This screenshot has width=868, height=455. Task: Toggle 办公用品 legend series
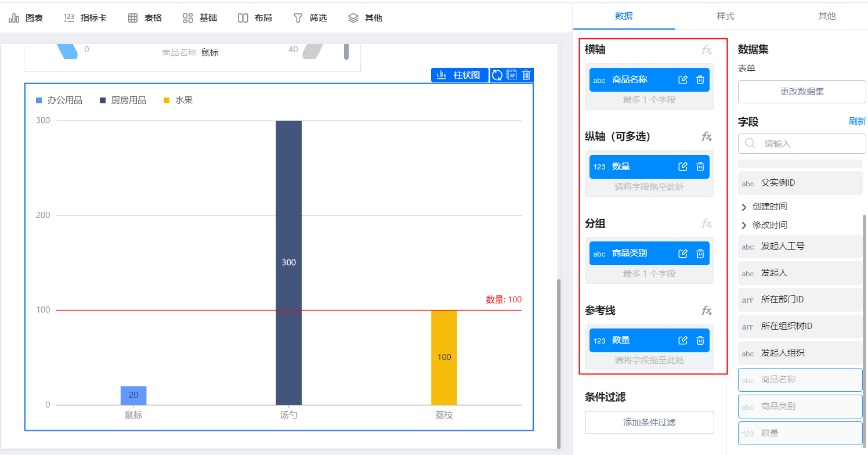coord(59,100)
